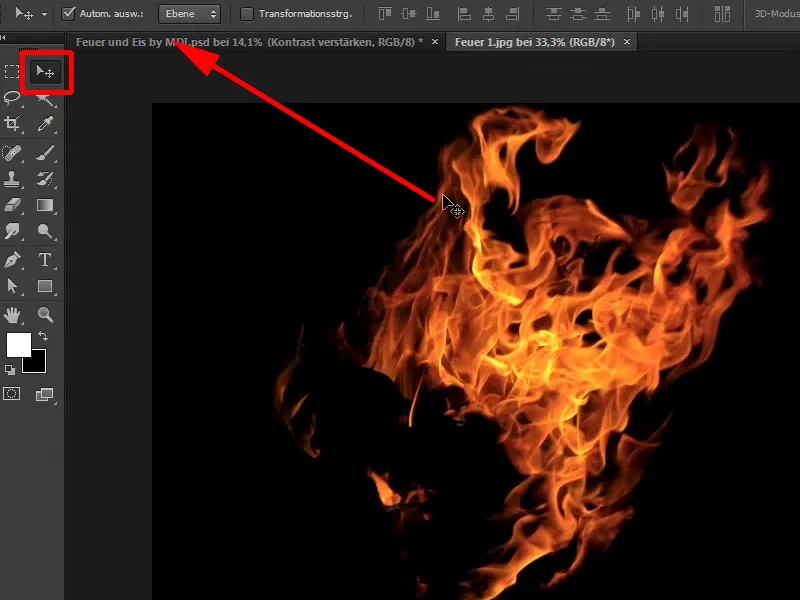Click the Move tool preset icon in options bar
Image resolution: width=800 pixels, height=600 pixels.
pos(24,13)
